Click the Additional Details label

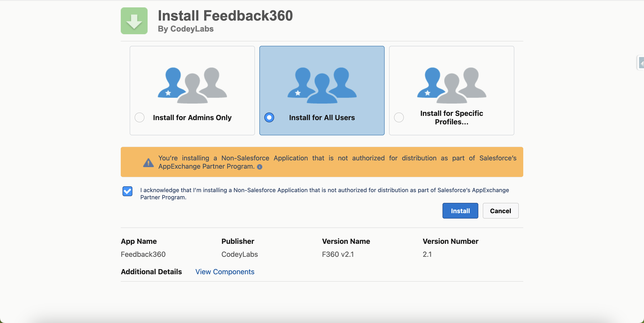pos(151,272)
